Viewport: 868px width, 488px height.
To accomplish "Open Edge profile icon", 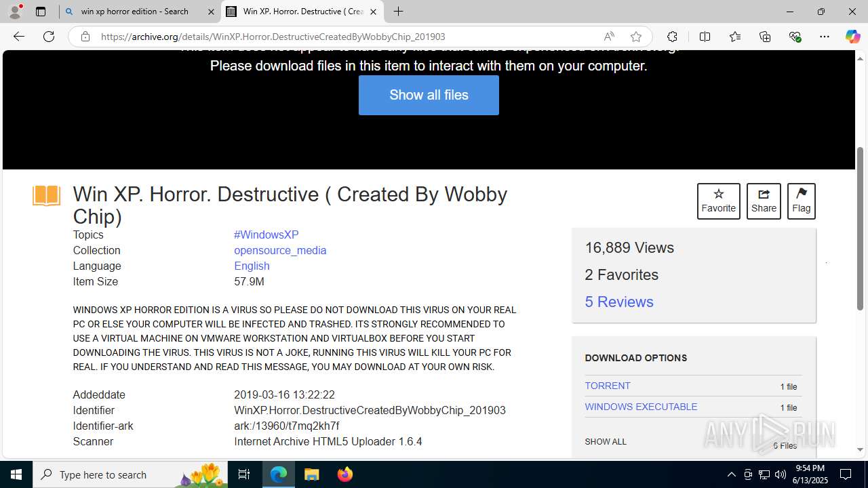I will pyautogui.click(x=15, y=12).
